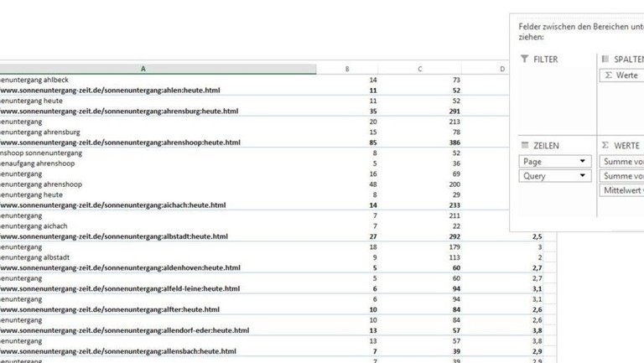The width and height of the screenshot is (644, 363).
Task: Select the first Summe field in Werte area
Action: coord(622,161)
